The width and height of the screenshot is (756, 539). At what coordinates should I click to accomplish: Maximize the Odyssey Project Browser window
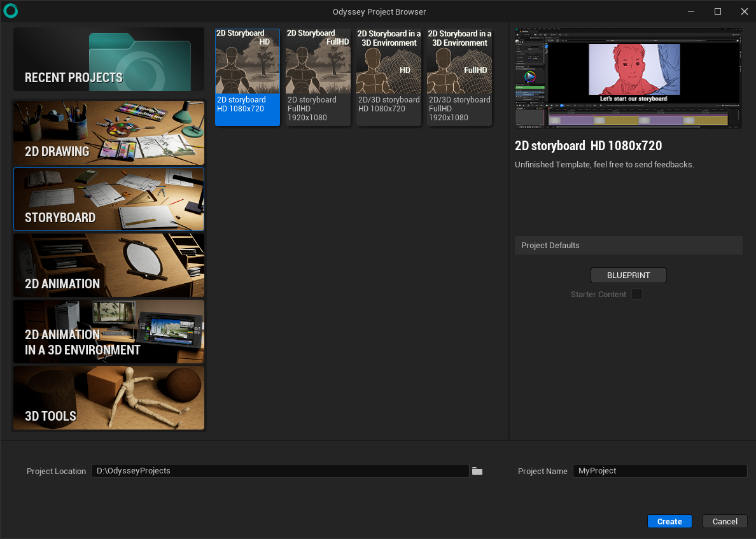tap(717, 11)
